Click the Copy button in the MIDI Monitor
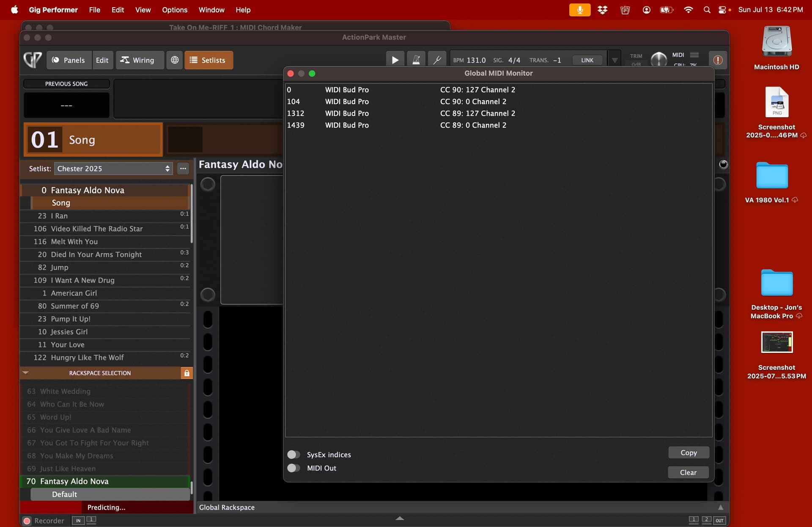Image resolution: width=812 pixels, height=527 pixels. [x=689, y=453]
